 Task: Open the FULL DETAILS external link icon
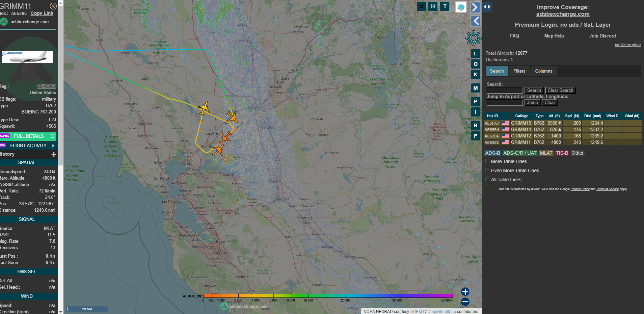click(x=53, y=136)
